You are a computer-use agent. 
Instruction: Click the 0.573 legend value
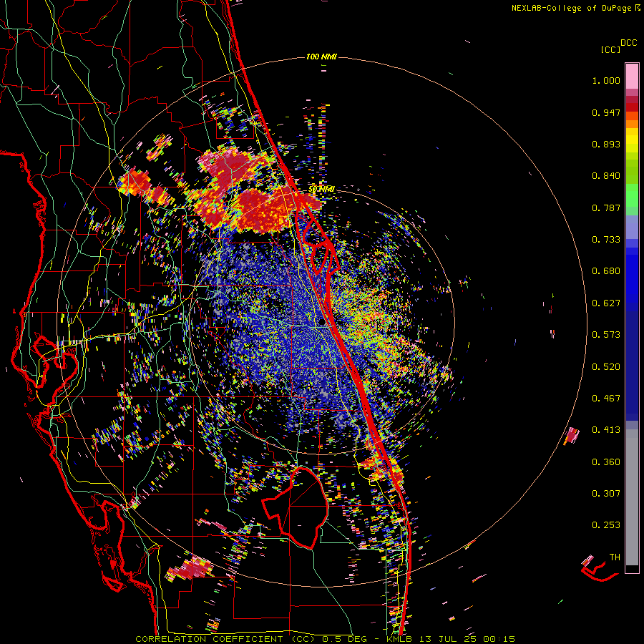tap(606, 335)
